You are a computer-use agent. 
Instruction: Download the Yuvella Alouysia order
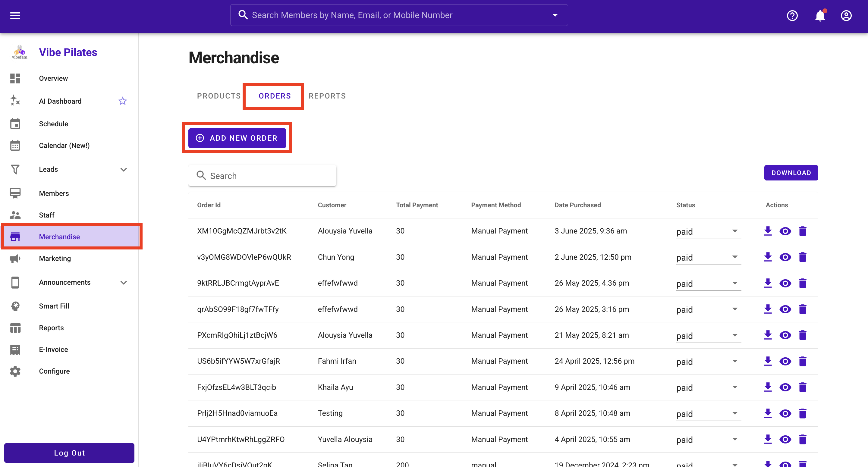tap(768, 439)
